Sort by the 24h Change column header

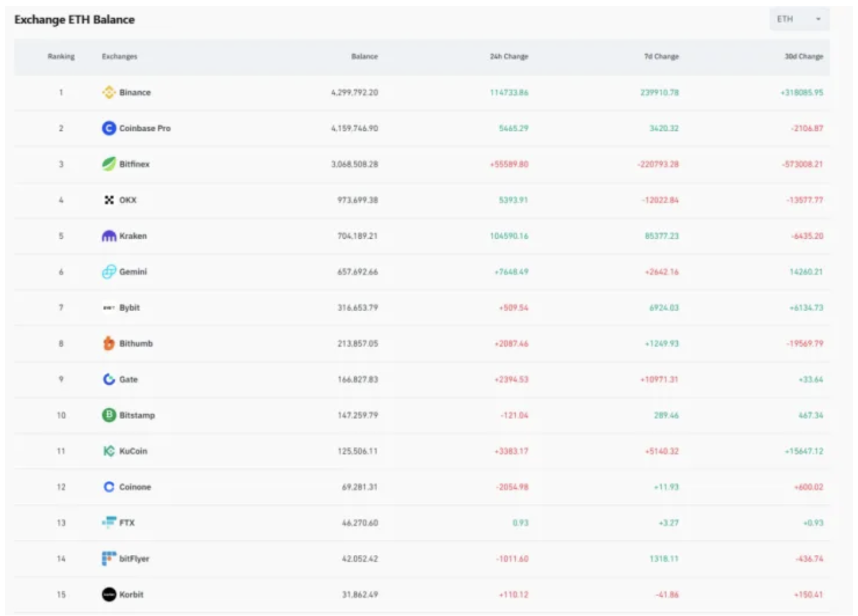coord(509,57)
